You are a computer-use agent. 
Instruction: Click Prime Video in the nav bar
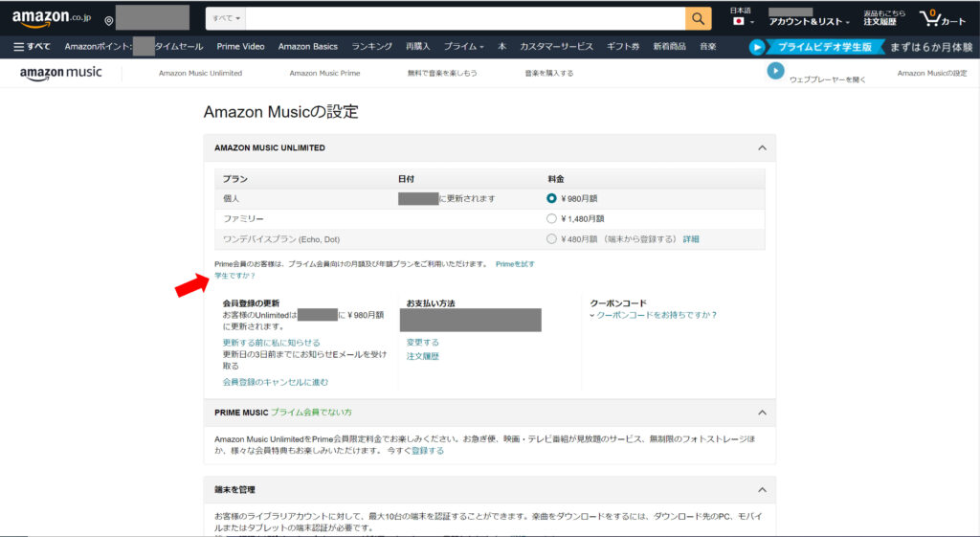click(x=240, y=47)
